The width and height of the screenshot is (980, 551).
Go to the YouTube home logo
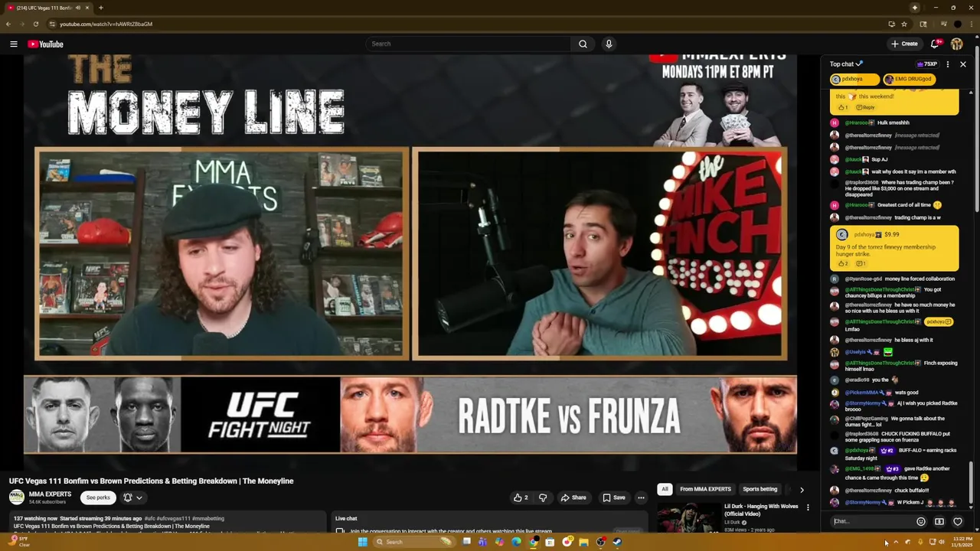coord(45,44)
